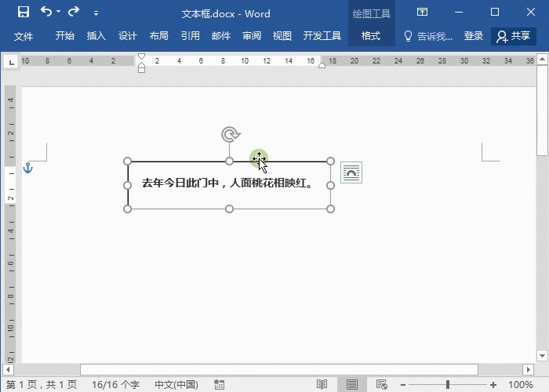Click the top-middle resize handle of text box

coord(229,161)
